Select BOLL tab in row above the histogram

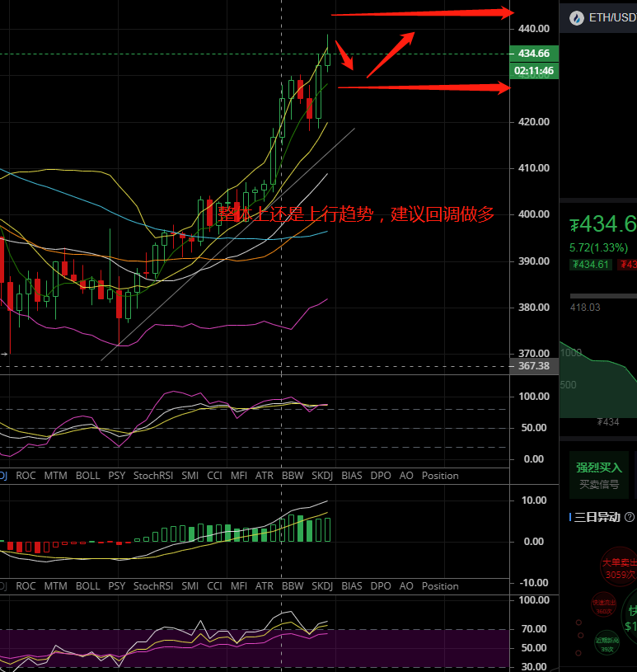click(87, 476)
